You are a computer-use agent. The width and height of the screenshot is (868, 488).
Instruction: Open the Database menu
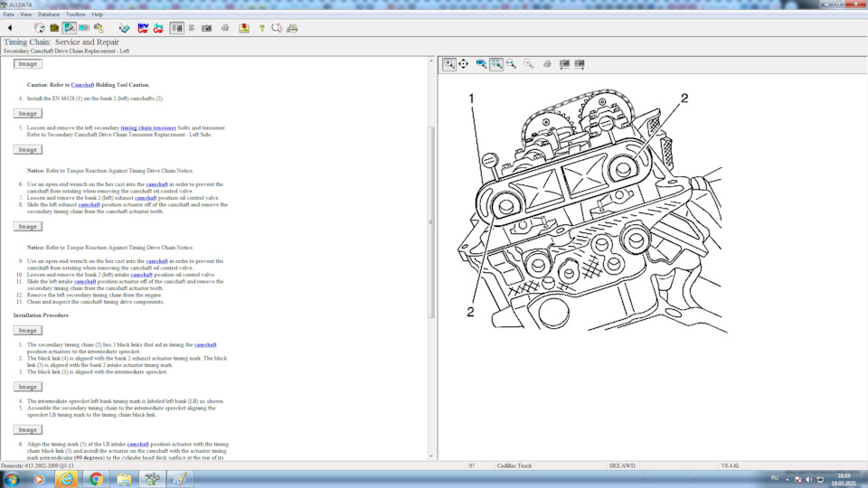[x=49, y=14]
